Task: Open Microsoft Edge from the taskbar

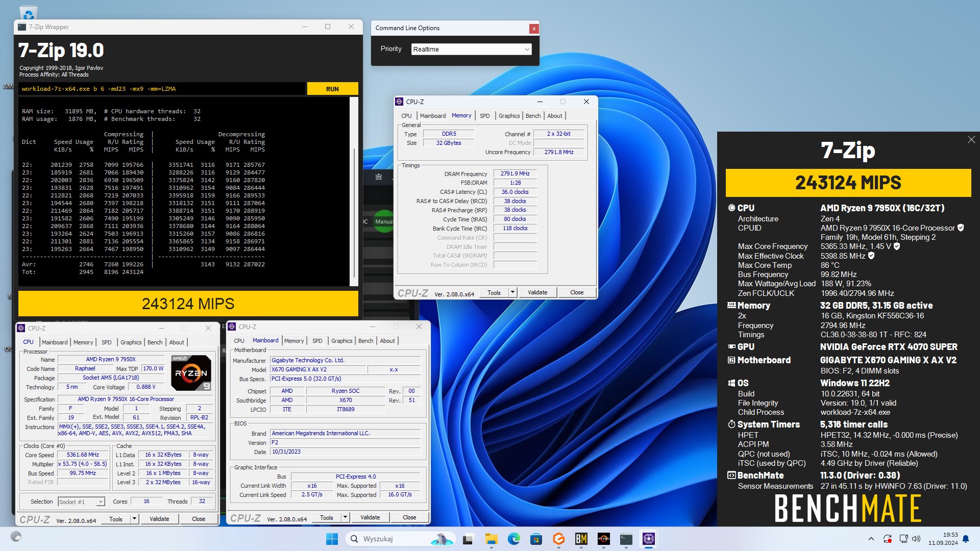Action: 513,539
